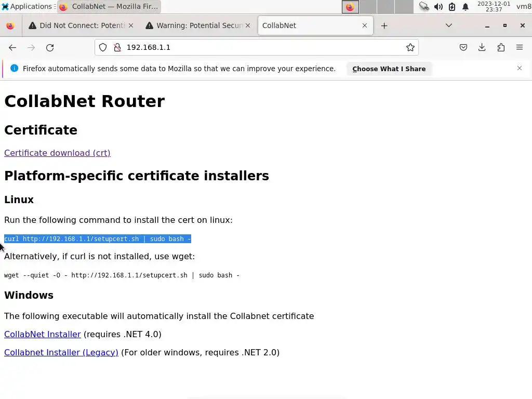Click the wget --quiet setupcert.sh command
Viewport: 532px width, 399px height.
pos(122,275)
